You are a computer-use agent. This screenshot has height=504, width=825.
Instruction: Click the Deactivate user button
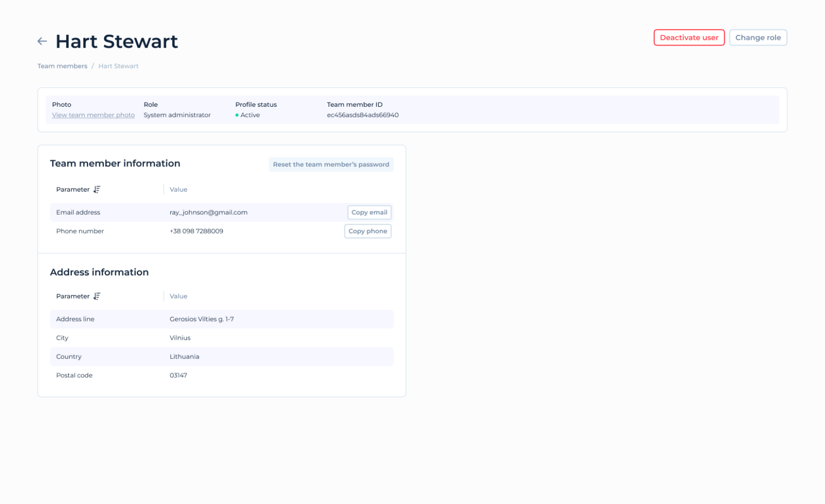click(689, 37)
